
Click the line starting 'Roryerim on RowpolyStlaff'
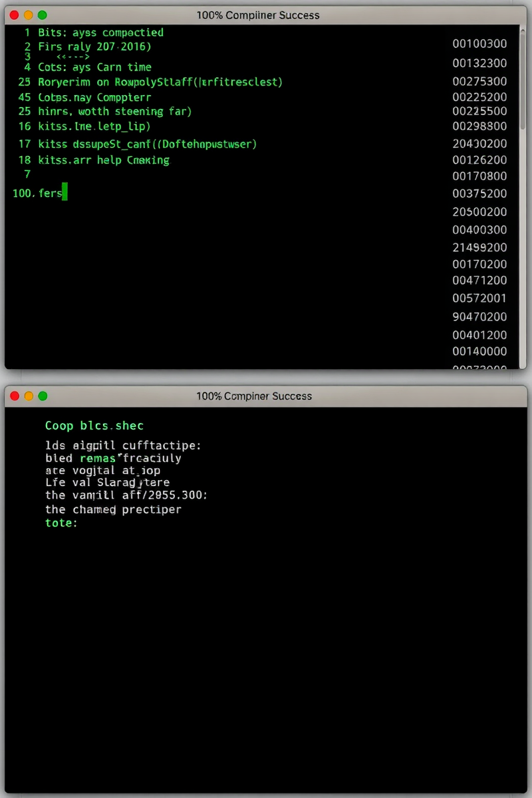point(160,82)
